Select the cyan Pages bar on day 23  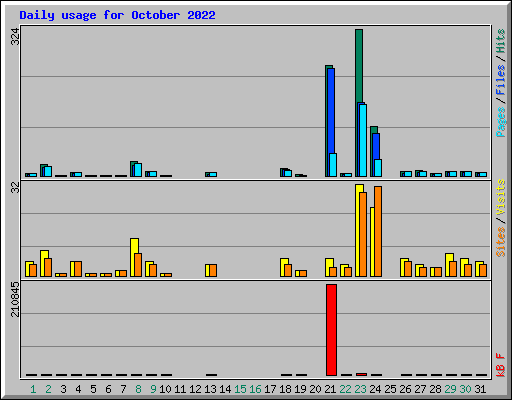pos(363,140)
